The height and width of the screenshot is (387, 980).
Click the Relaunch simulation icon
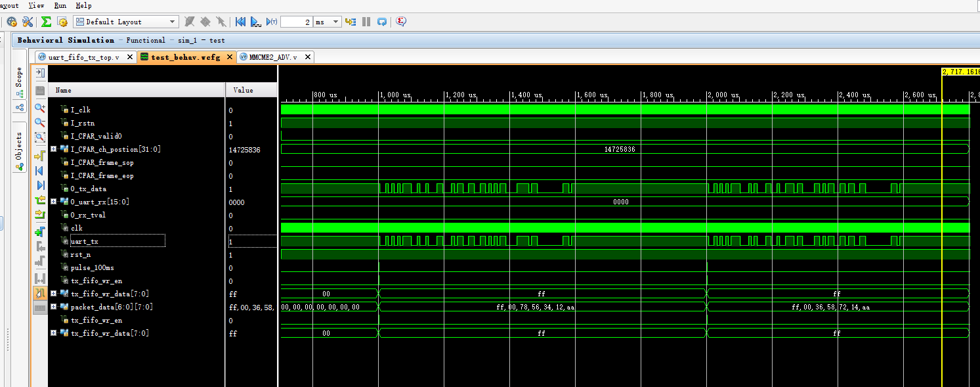(382, 22)
